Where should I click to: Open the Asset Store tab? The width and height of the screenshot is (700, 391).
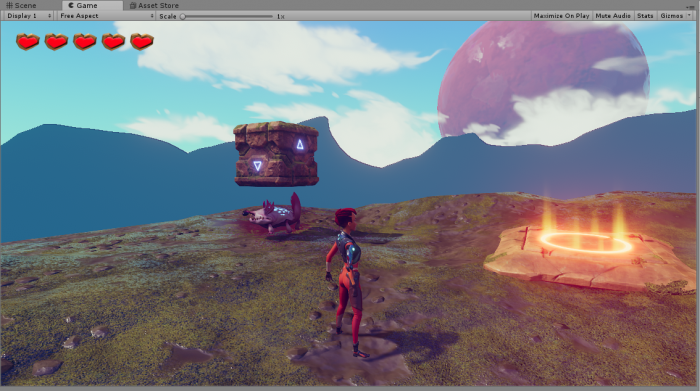point(154,5)
